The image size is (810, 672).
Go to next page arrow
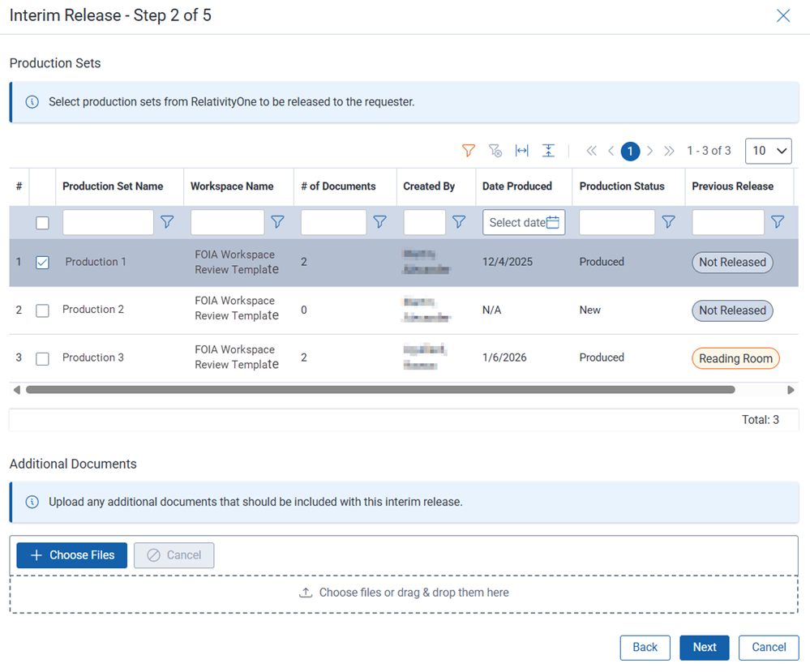(649, 151)
